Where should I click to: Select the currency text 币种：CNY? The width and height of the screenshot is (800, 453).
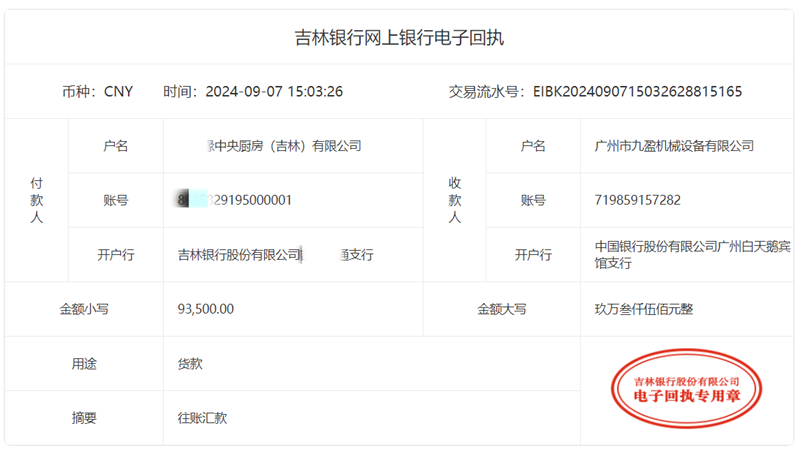[97, 92]
